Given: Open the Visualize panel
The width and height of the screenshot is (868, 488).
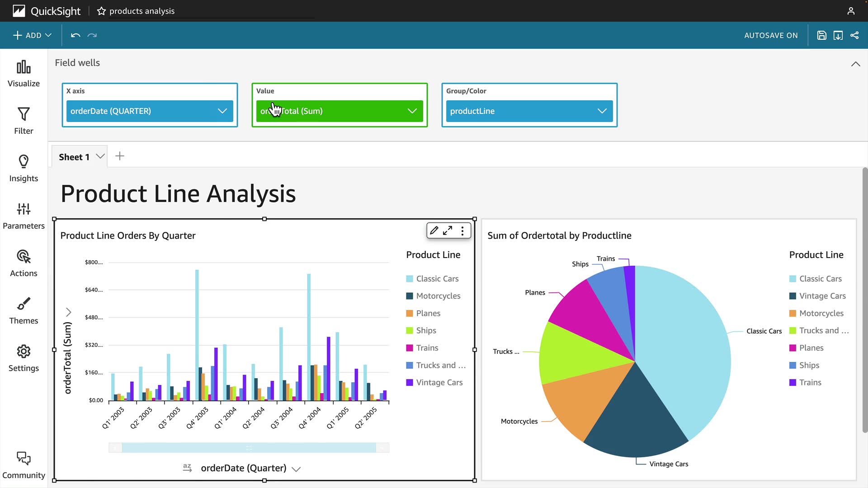Looking at the screenshot, I should pos(24,74).
